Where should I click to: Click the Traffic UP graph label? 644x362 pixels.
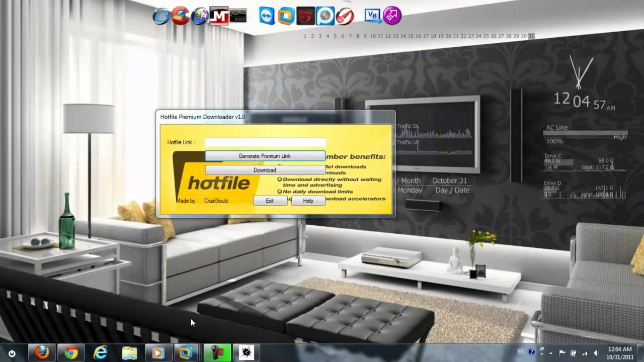408,142
